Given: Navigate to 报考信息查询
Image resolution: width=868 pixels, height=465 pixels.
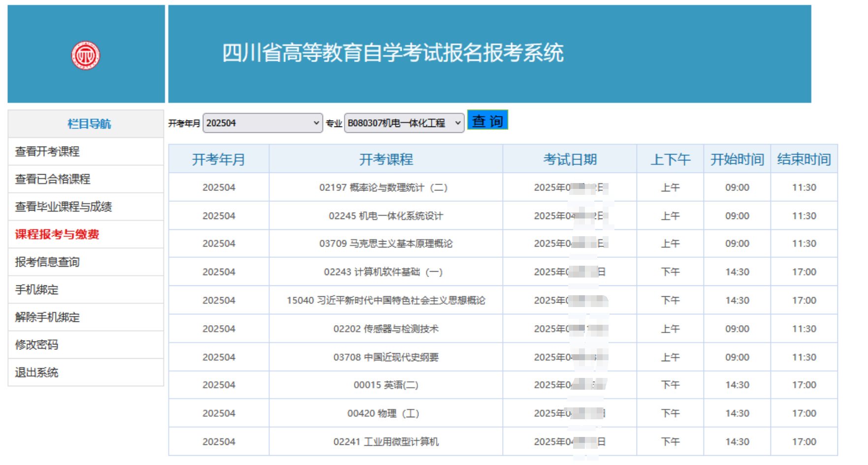Looking at the screenshot, I should pyautogui.click(x=47, y=262).
